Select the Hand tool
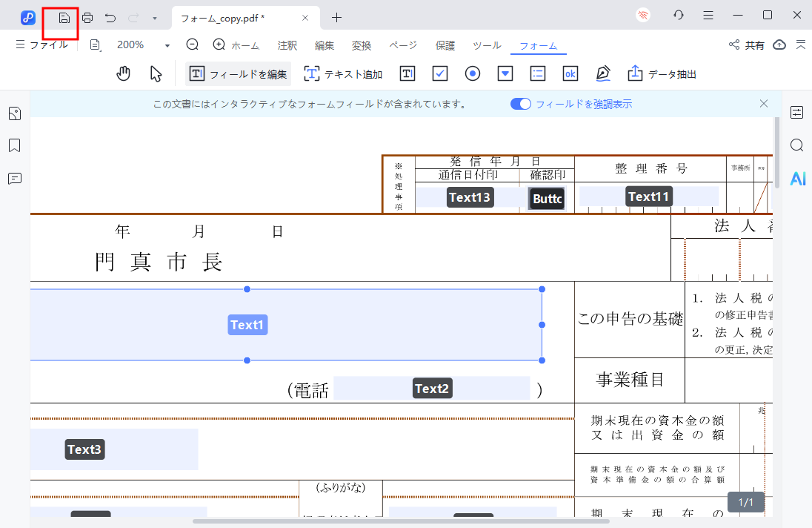The image size is (812, 528). [123, 73]
